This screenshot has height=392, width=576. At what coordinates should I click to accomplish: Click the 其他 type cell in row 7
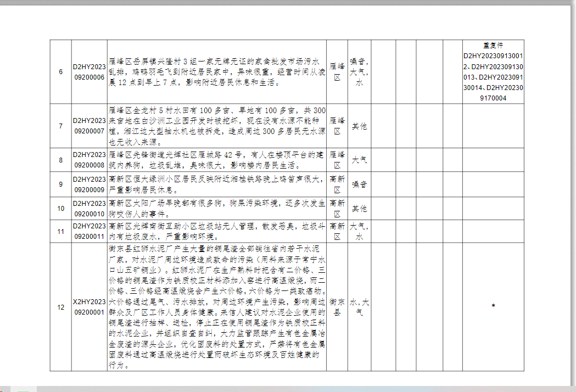(359, 126)
